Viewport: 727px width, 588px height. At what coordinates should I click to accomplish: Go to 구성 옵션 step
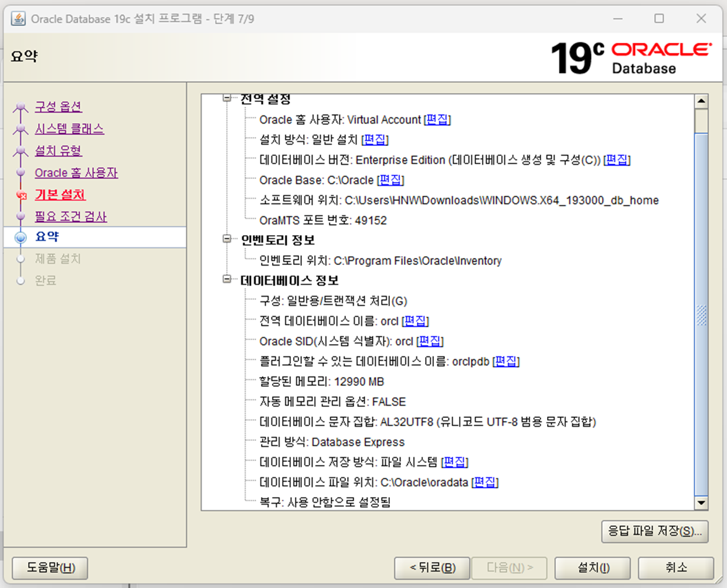click(58, 107)
